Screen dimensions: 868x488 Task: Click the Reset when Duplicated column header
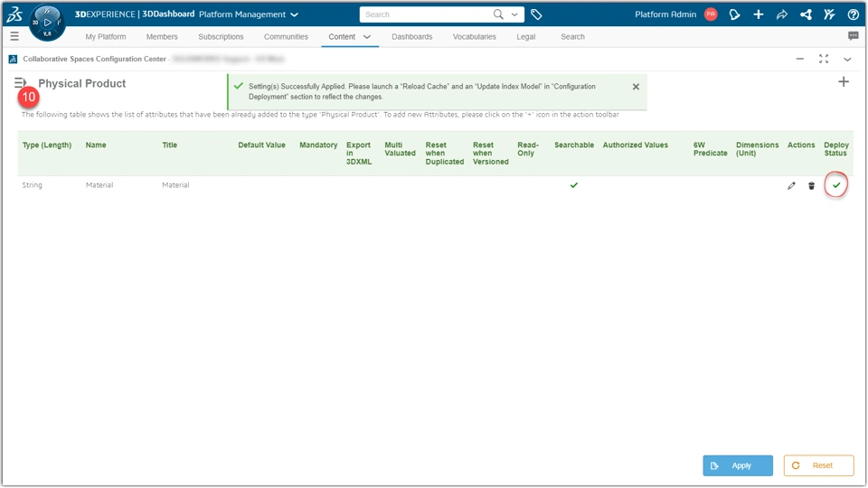click(445, 154)
